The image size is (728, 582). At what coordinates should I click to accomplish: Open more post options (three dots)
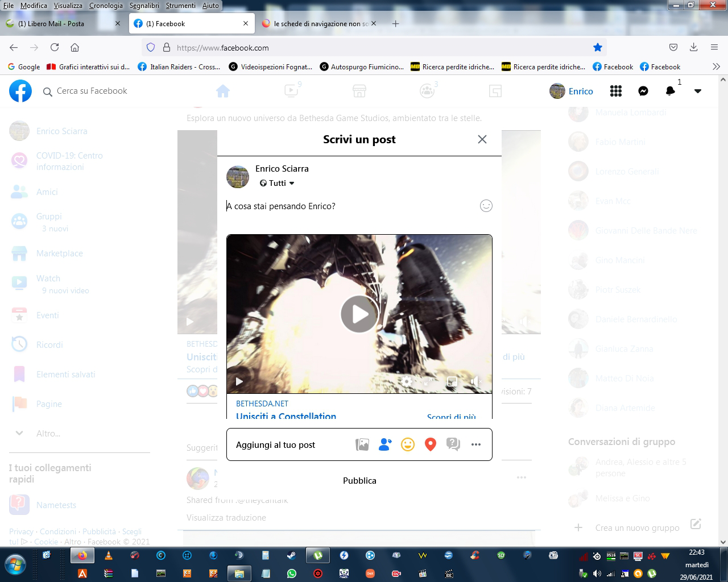(x=476, y=444)
